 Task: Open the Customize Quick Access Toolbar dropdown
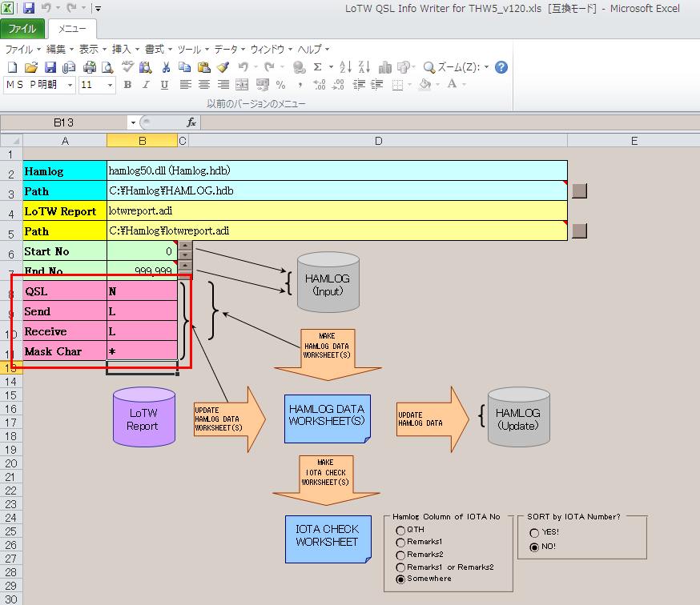point(99,8)
